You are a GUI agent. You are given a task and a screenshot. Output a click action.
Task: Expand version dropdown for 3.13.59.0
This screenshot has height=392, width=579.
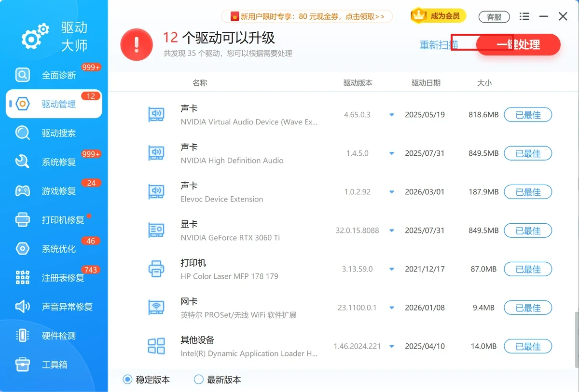(392, 269)
